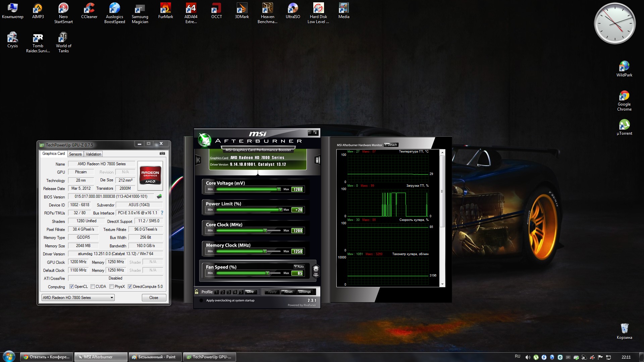This screenshot has height=362, width=644.
Task: Click the Afterburner Settings button
Action: [305, 292]
